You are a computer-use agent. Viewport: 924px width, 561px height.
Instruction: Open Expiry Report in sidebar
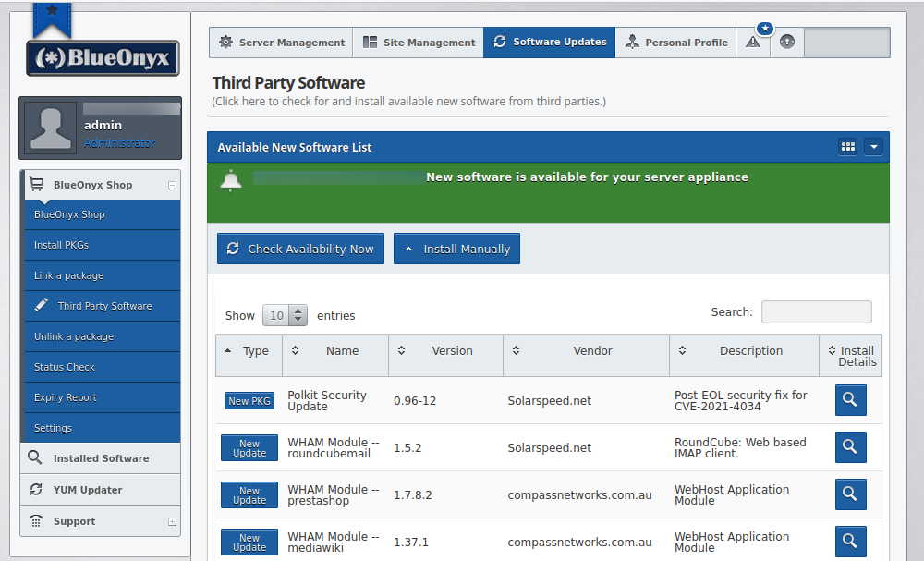point(103,397)
